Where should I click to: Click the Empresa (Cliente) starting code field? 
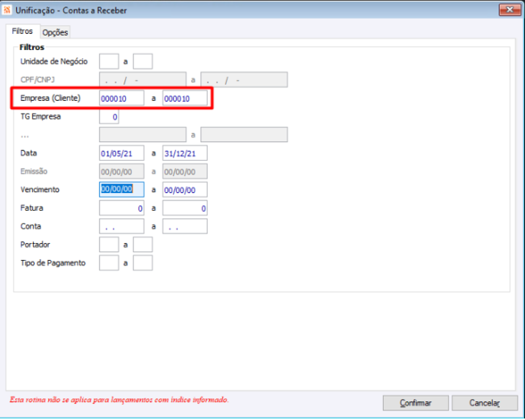point(121,98)
